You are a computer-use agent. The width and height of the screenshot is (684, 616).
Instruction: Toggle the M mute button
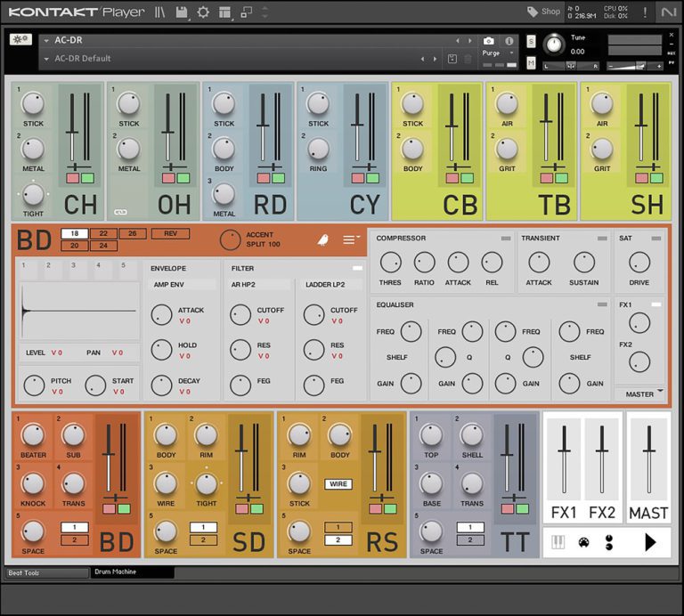(x=532, y=63)
